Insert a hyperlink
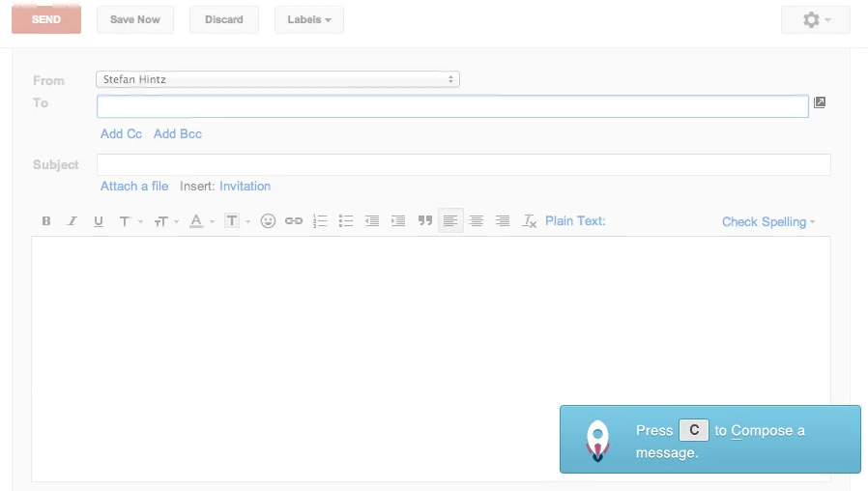868x491 pixels. click(x=294, y=221)
